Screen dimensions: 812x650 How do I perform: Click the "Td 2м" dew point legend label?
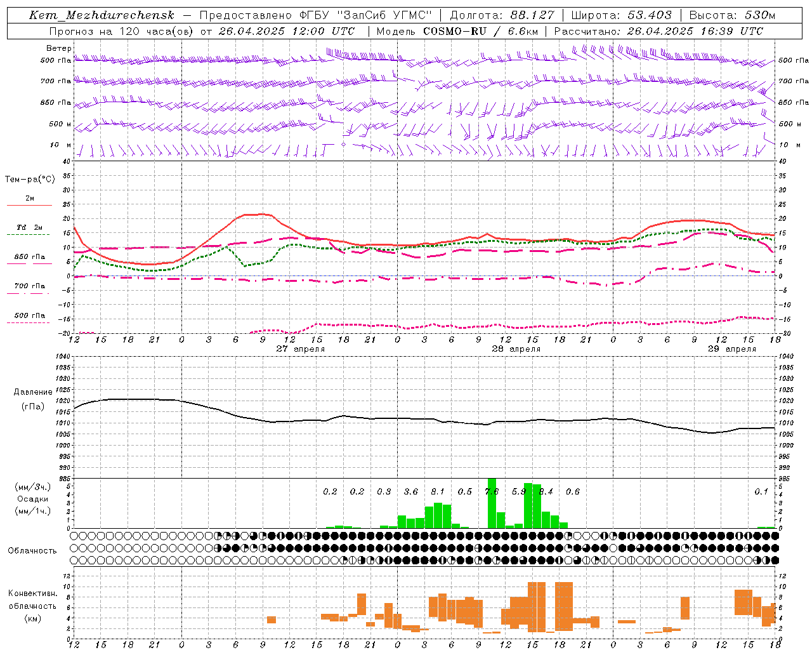point(29,227)
